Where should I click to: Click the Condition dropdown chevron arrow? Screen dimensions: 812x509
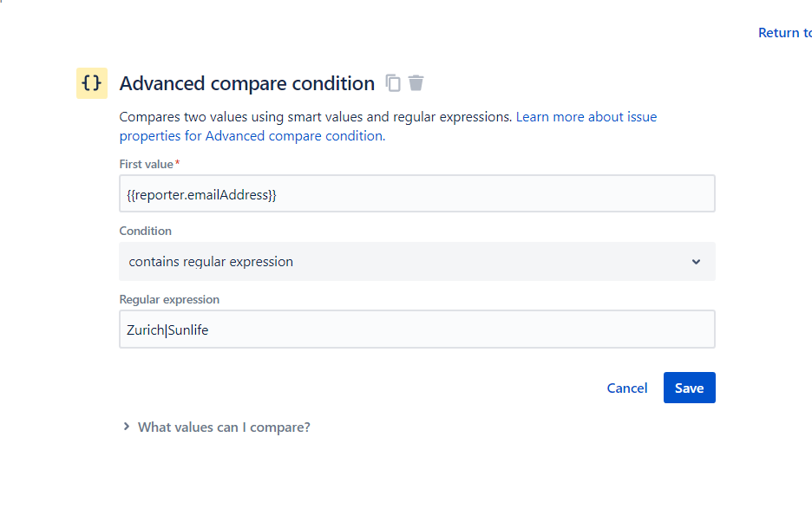(x=696, y=262)
